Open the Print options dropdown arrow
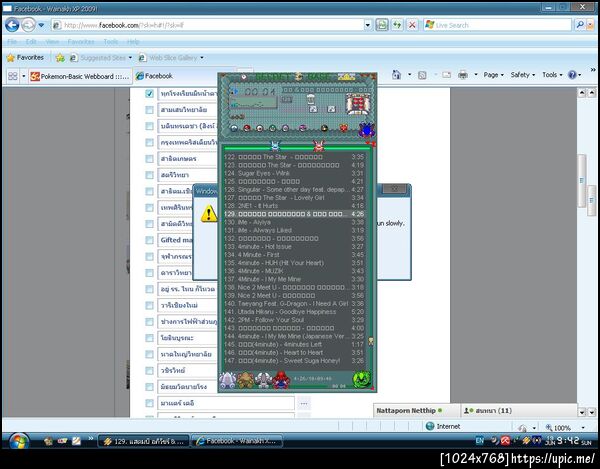The width and height of the screenshot is (600, 469). tap(476, 75)
